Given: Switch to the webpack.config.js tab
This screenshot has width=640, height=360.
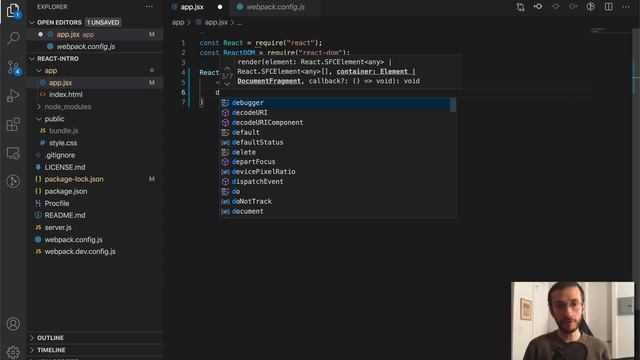Looking at the screenshot, I should [276, 7].
